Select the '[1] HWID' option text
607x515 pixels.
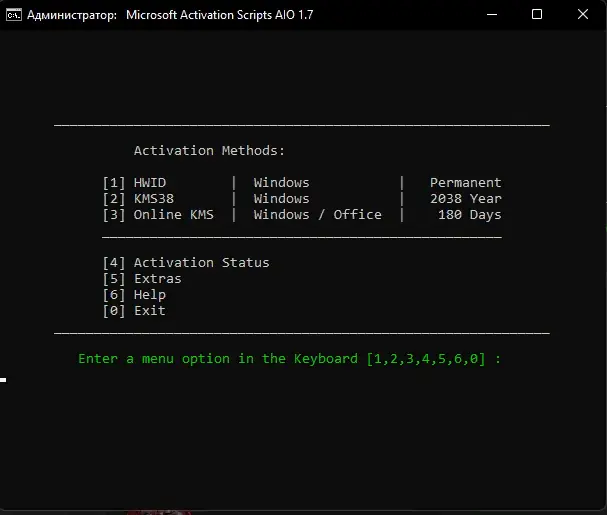point(134,183)
